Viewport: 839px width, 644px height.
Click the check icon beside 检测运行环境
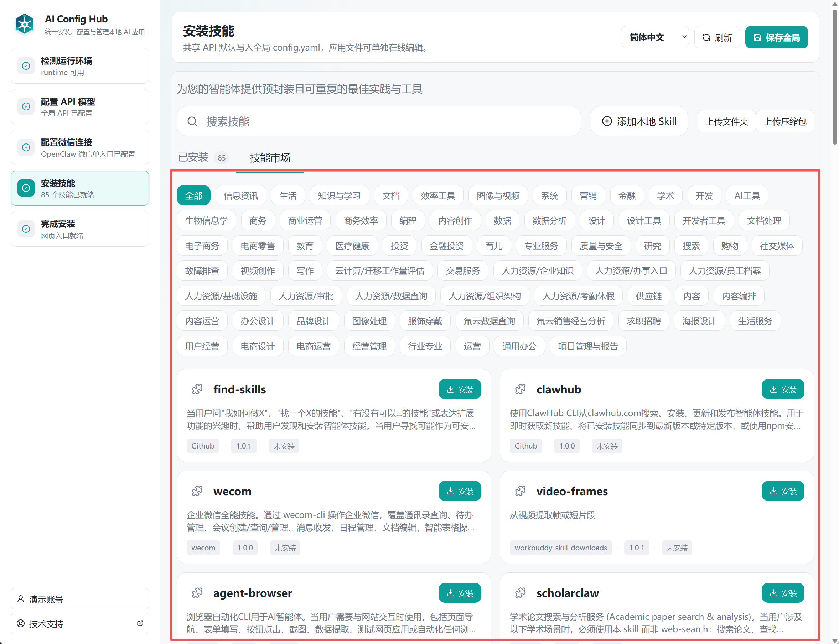coord(26,66)
